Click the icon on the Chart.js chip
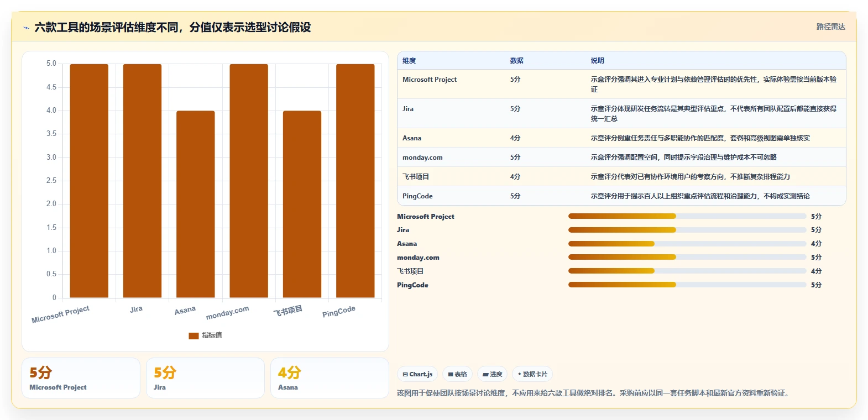Viewport: 868px width, 420px height. (405, 374)
